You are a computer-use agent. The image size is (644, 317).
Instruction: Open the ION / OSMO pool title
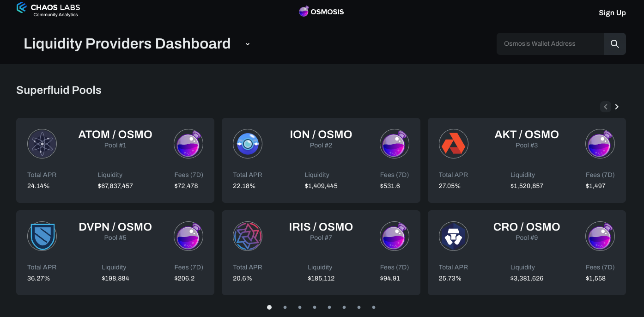coord(321,134)
